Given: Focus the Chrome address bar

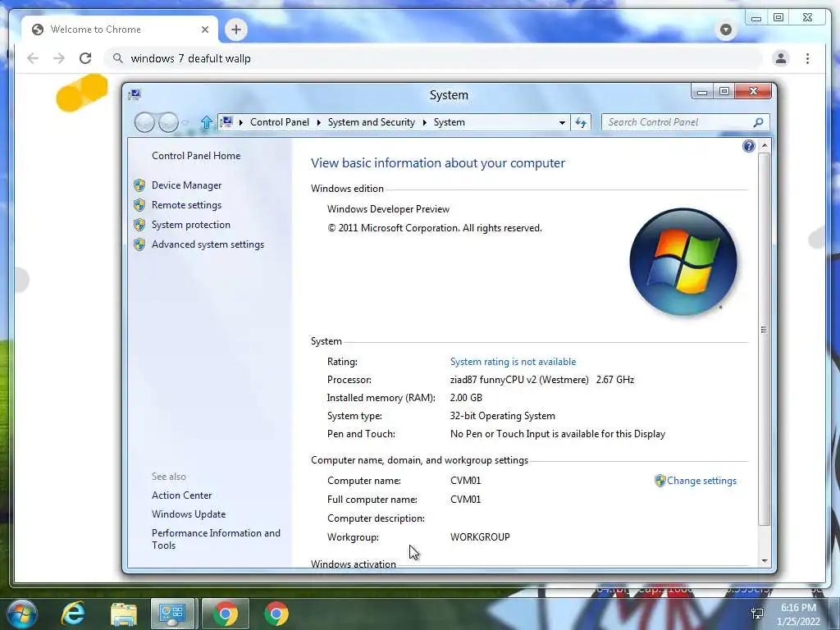Looking at the screenshot, I should (x=434, y=58).
